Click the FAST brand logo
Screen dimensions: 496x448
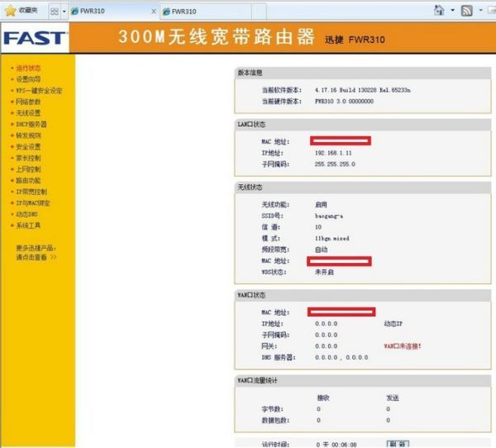pyautogui.click(x=35, y=38)
